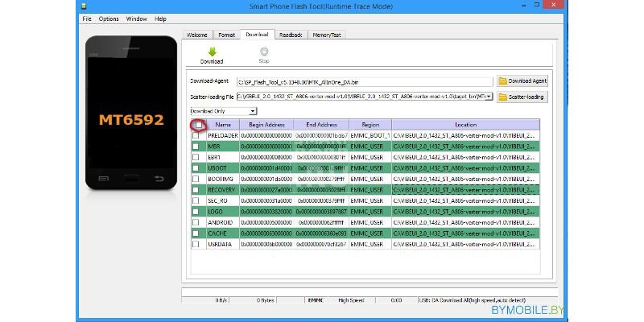
Task: Select the RECOVERY name cell
Action: (x=223, y=190)
